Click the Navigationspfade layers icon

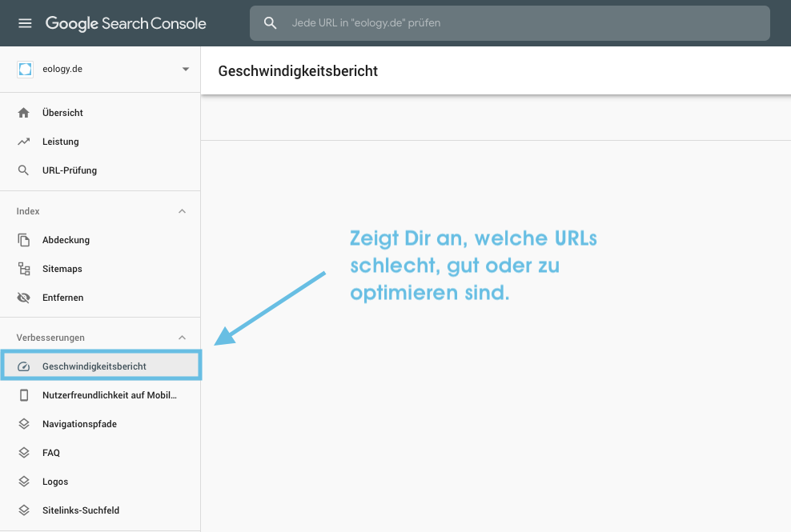24,424
